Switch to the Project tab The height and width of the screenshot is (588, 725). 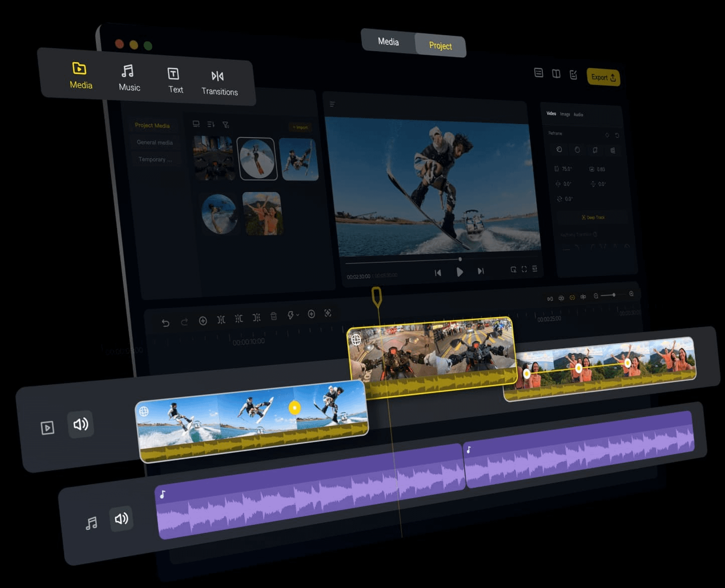[x=440, y=46]
